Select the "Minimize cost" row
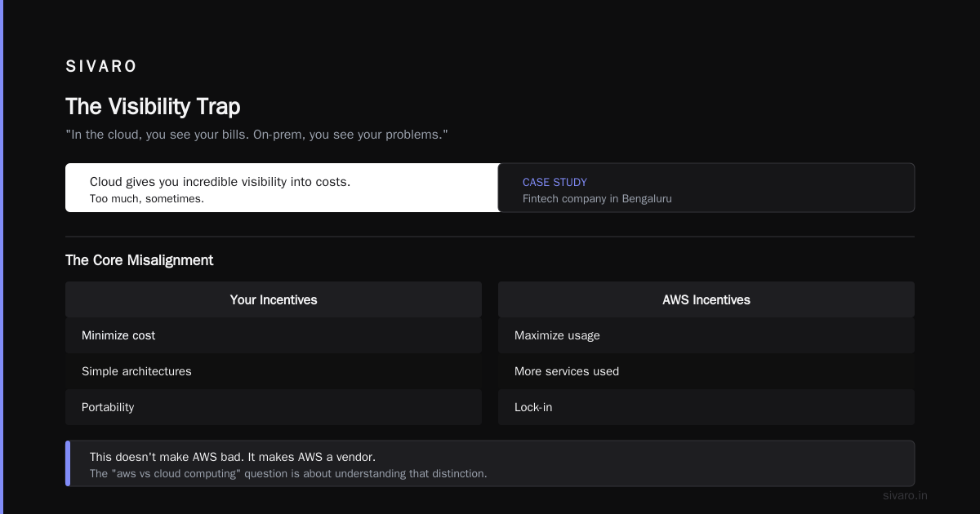 pyautogui.click(x=274, y=335)
